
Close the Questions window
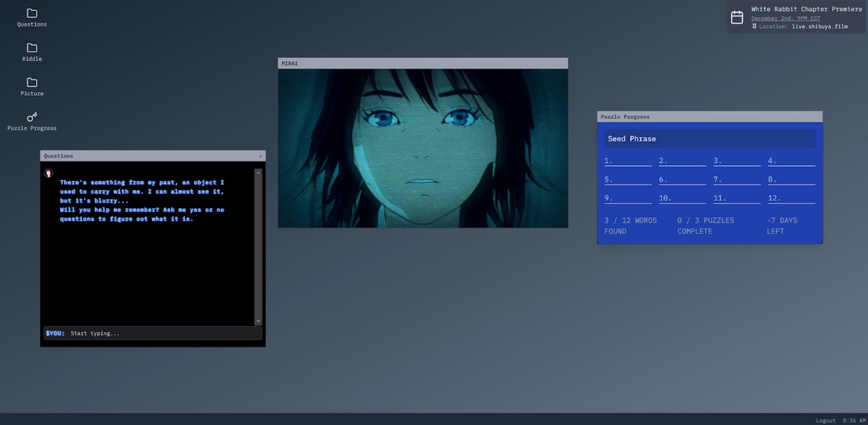(x=260, y=156)
